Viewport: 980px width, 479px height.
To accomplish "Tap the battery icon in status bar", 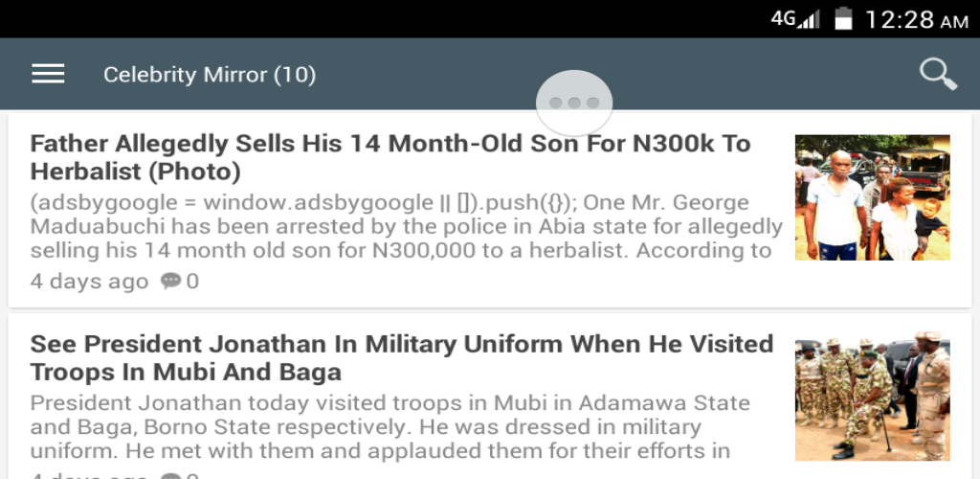I will coord(843,18).
